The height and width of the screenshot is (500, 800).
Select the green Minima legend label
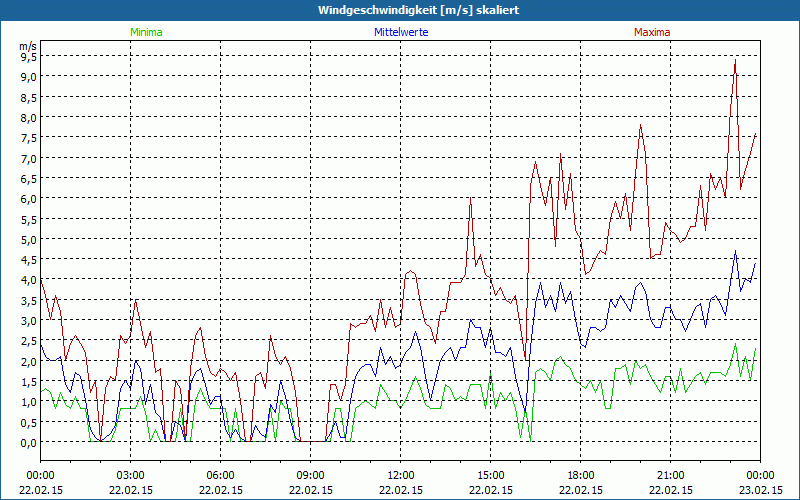pyautogui.click(x=146, y=32)
